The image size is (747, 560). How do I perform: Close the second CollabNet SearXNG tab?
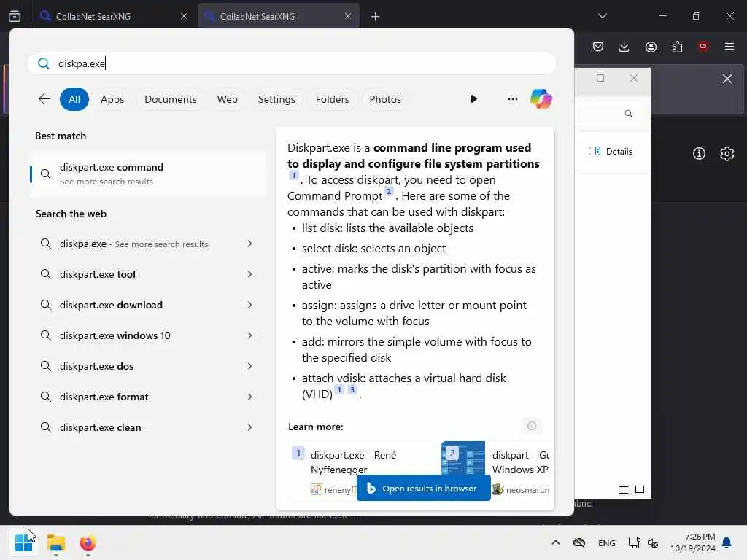click(348, 16)
